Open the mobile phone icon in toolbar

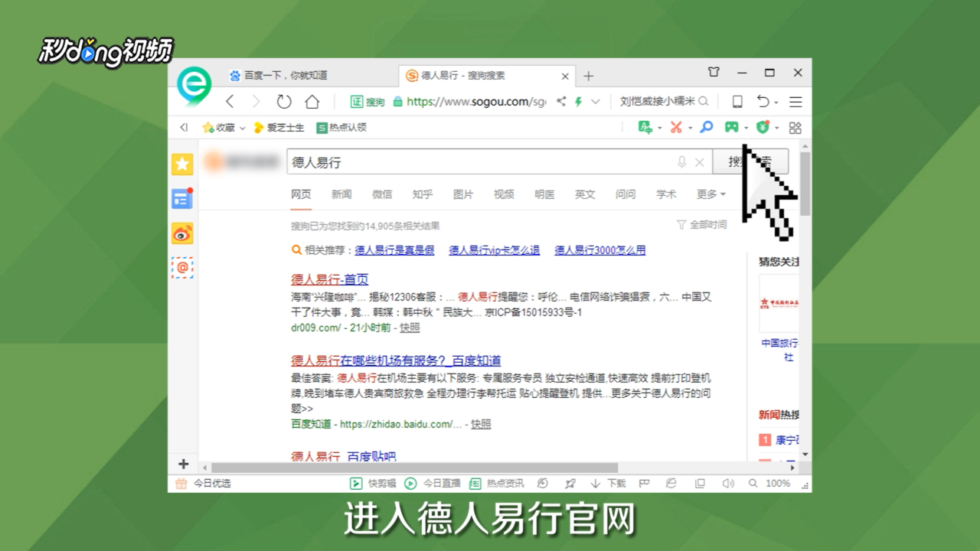pyautogui.click(x=737, y=101)
